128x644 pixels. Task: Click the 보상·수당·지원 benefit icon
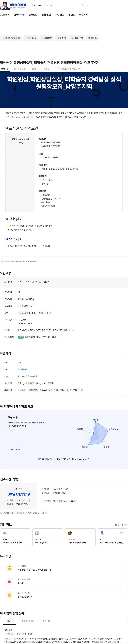click(9, 595)
